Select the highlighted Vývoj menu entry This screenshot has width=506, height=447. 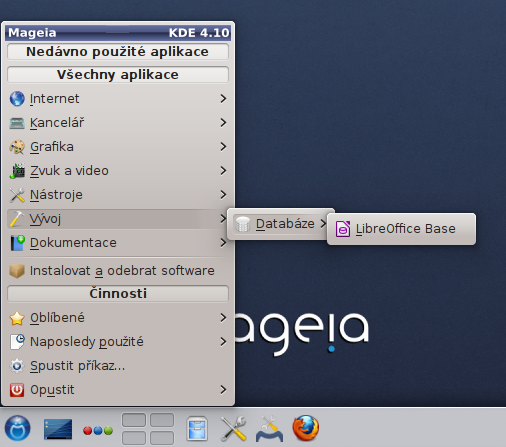pos(118,219)
